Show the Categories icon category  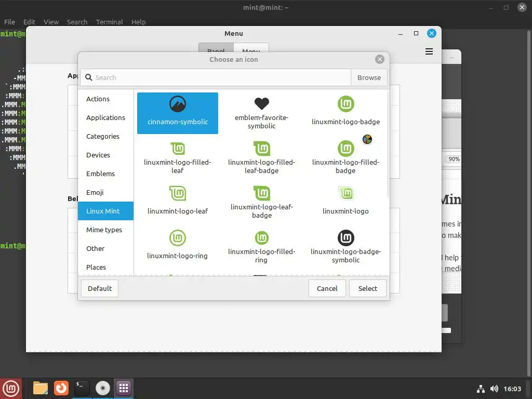[106, 137]
